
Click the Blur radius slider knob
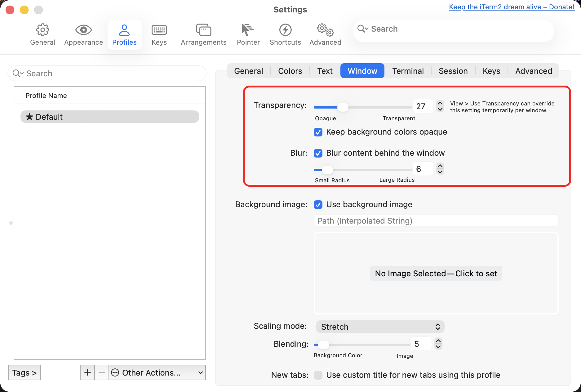(327, 170)
